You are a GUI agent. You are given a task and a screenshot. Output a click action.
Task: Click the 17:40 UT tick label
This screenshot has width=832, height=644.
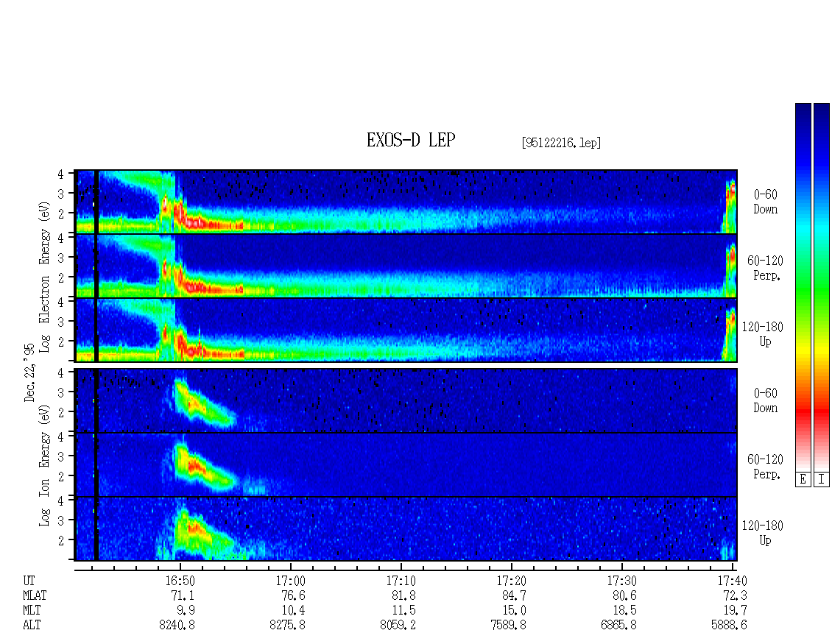coord(732,581)
